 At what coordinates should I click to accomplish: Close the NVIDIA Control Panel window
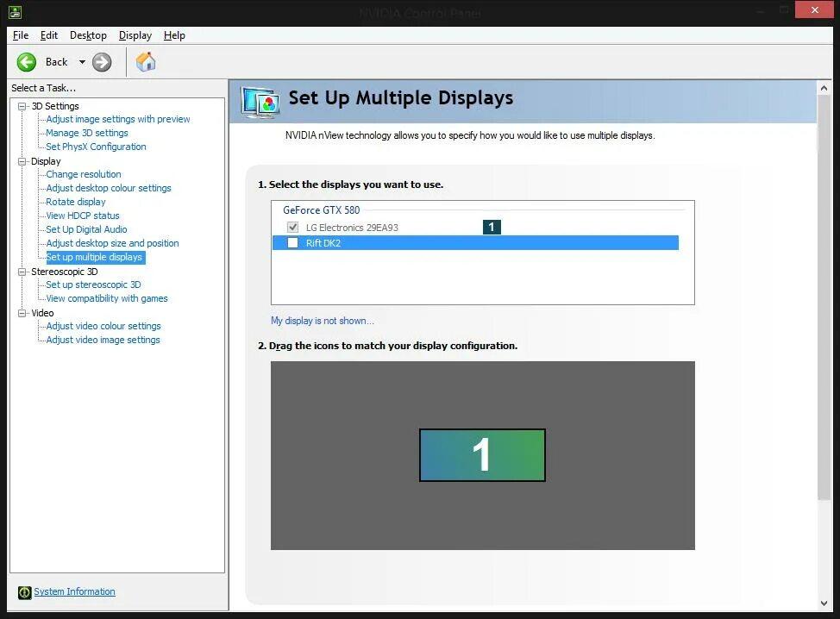point(814,9)
